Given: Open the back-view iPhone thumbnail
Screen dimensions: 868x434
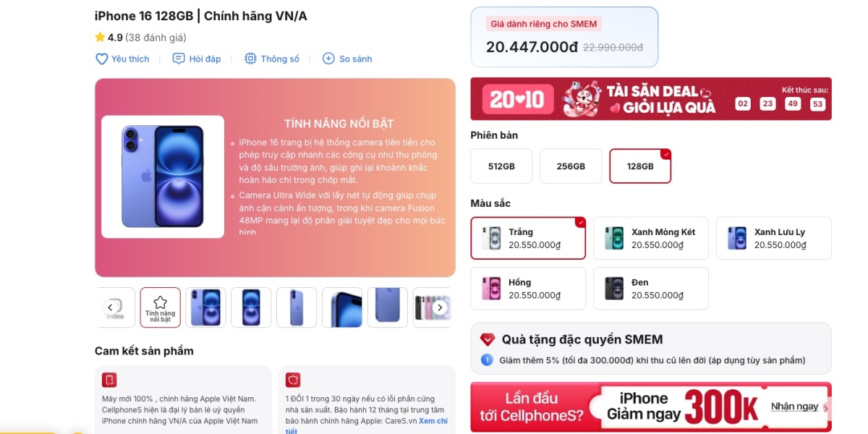Looking at the screenshot, I should 297,307.
